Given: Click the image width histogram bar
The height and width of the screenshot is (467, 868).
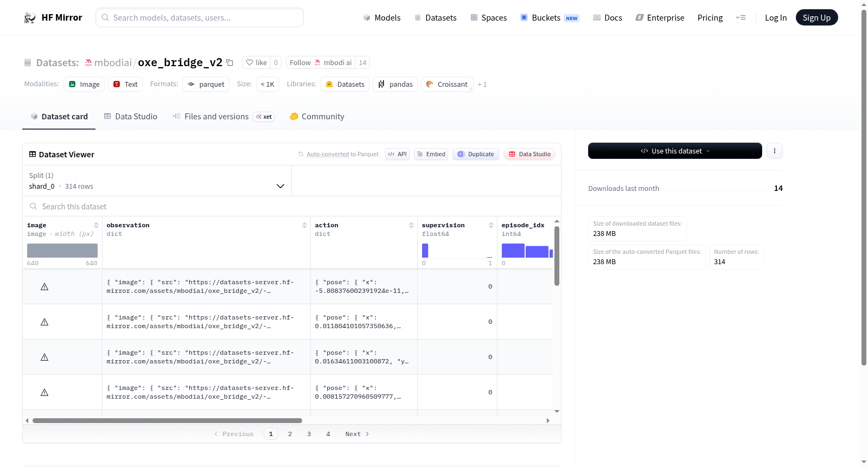Looking at the screenshot, I should (62, 251).
